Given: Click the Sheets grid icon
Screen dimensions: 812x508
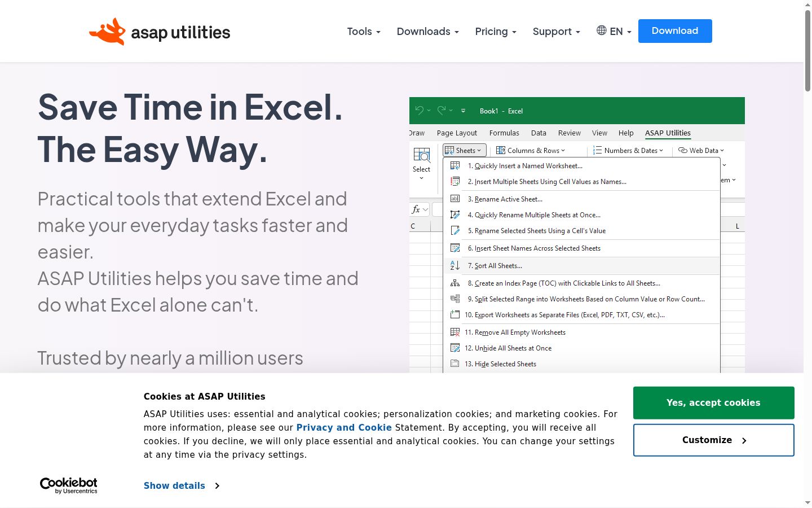Looking at the screenshot, I should (x=449, y=150).
